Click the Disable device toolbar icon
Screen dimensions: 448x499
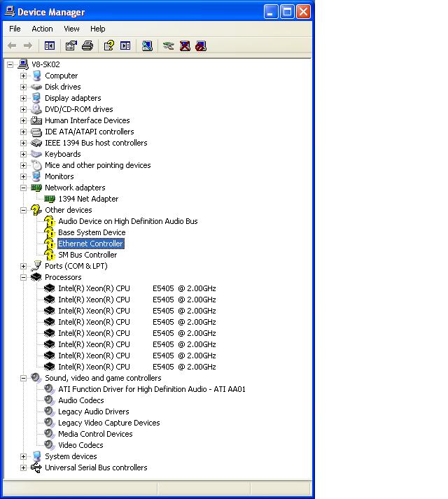click(201, 46)
